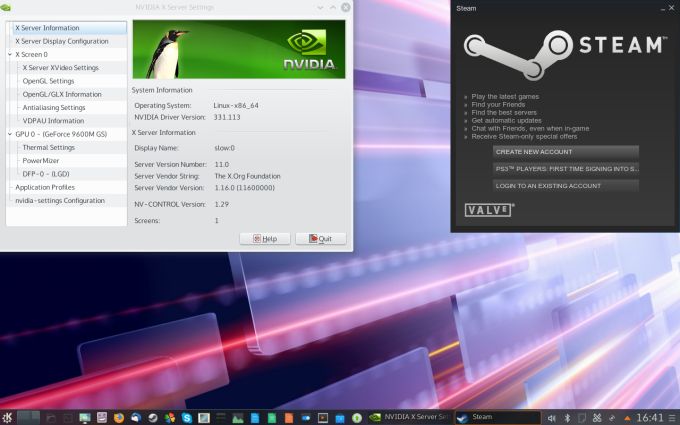Image resolution: width=680 pixels, height=425 pixels.
Task: Click the green circular arrow icon in taskbar
Action: click(357, 418)
